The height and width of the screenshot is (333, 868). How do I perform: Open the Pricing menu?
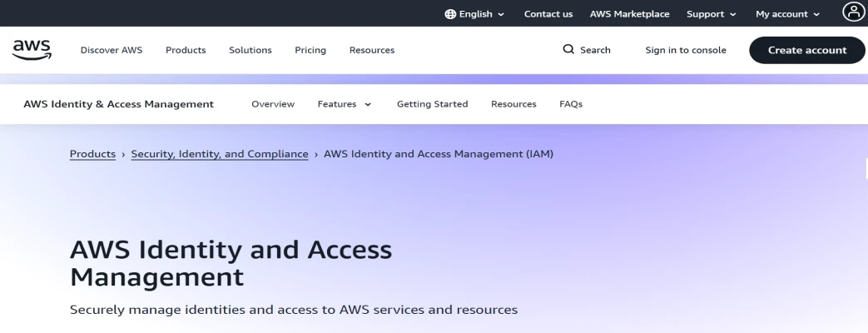click(310, 50)
